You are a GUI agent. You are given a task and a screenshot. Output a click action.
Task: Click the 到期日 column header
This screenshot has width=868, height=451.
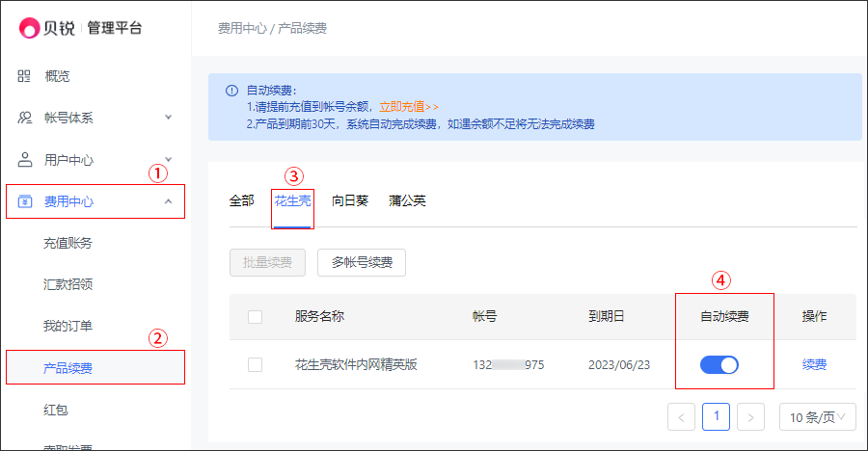pos(607,316)
